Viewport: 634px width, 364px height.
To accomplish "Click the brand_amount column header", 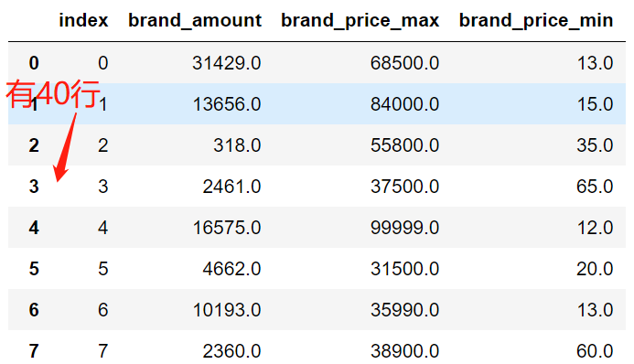I will coord(195,21).
